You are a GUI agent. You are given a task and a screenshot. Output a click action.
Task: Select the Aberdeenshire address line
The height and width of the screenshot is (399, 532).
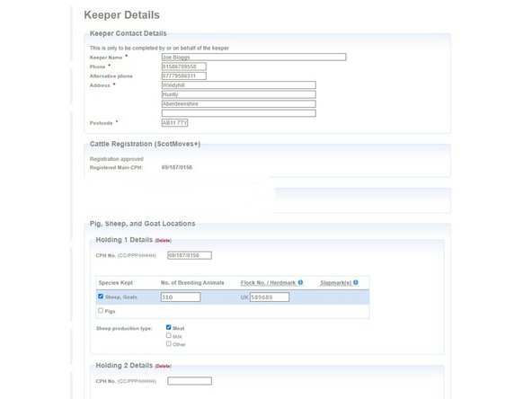point(238,104)
